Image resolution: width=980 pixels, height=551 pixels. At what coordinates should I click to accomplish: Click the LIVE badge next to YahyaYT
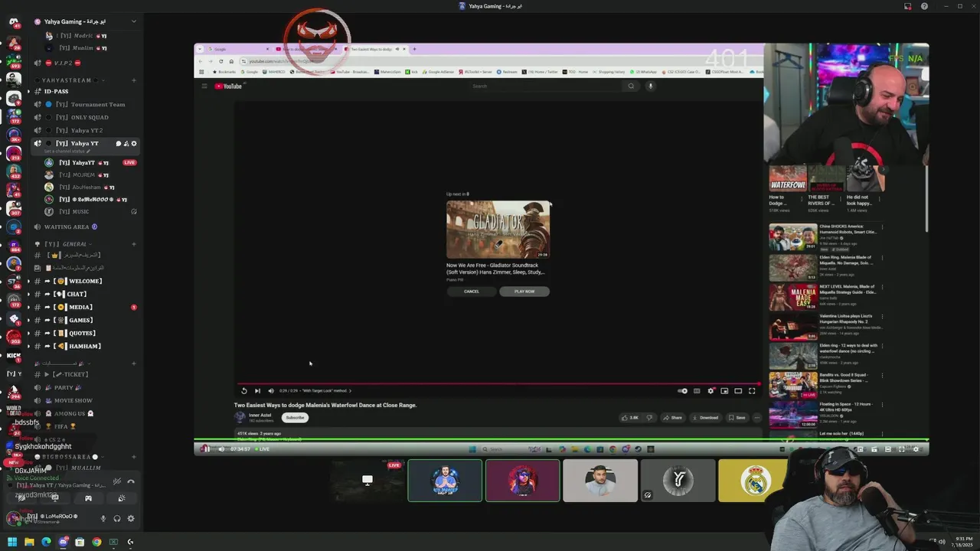[x=129, y=163]
